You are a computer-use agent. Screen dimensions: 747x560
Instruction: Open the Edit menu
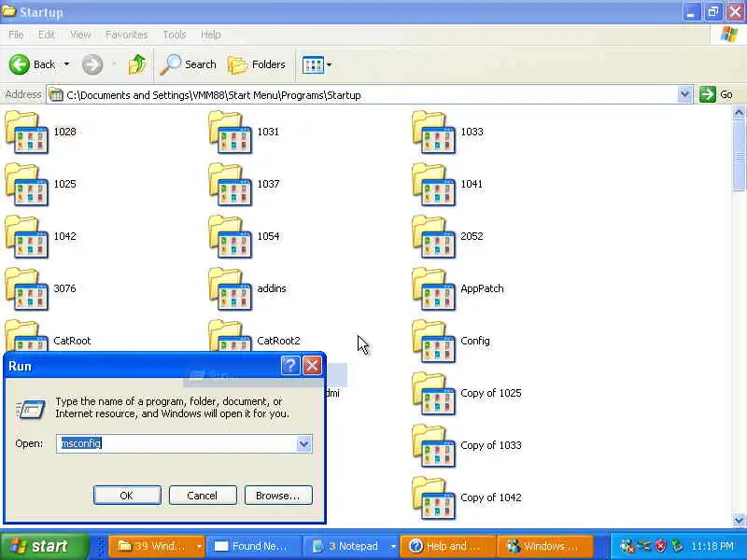(x=46, y=35)
